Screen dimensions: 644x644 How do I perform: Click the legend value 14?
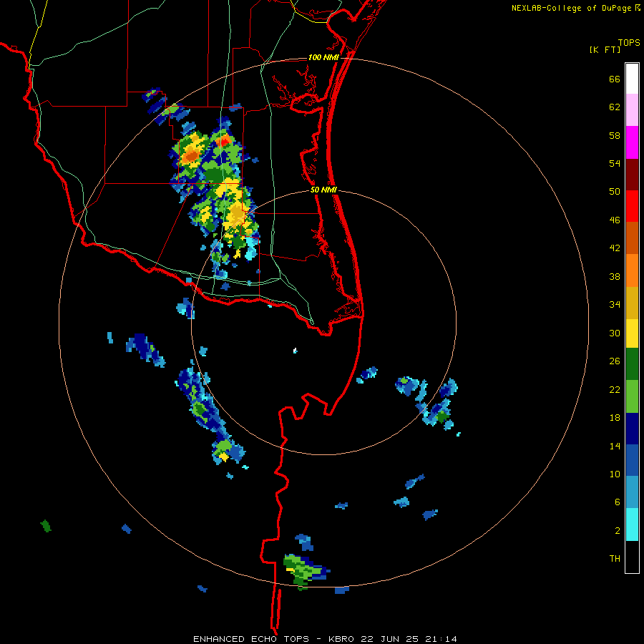click(x=615, y=446)
